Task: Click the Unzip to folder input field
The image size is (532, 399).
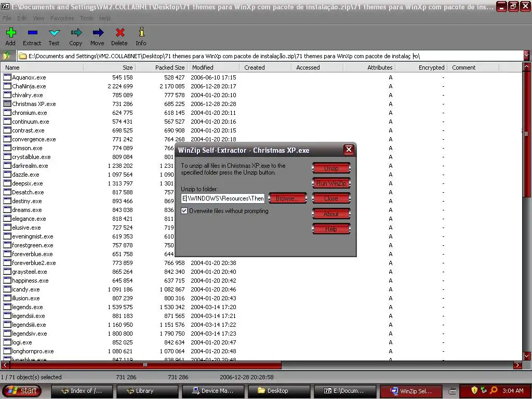Action: [x=223, y=198]
